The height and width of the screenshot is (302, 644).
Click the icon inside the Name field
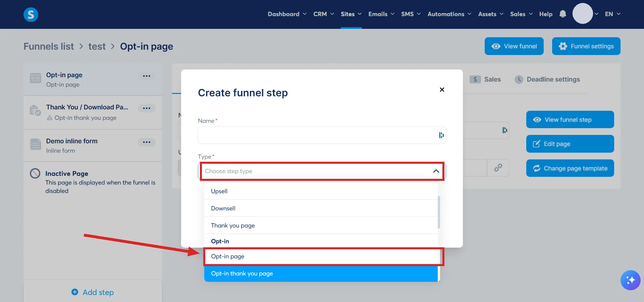pos(441,135)
